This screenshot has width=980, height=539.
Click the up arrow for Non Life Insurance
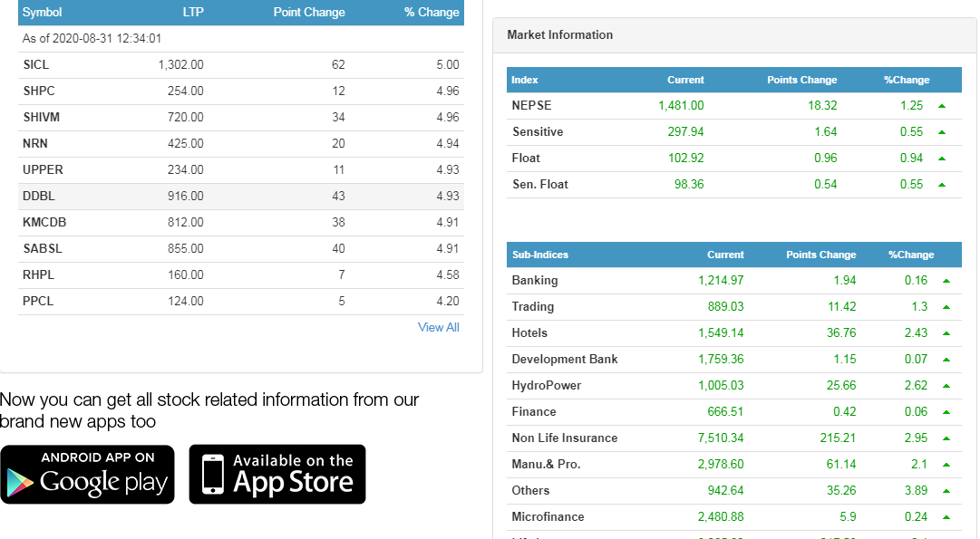point(946,438)
